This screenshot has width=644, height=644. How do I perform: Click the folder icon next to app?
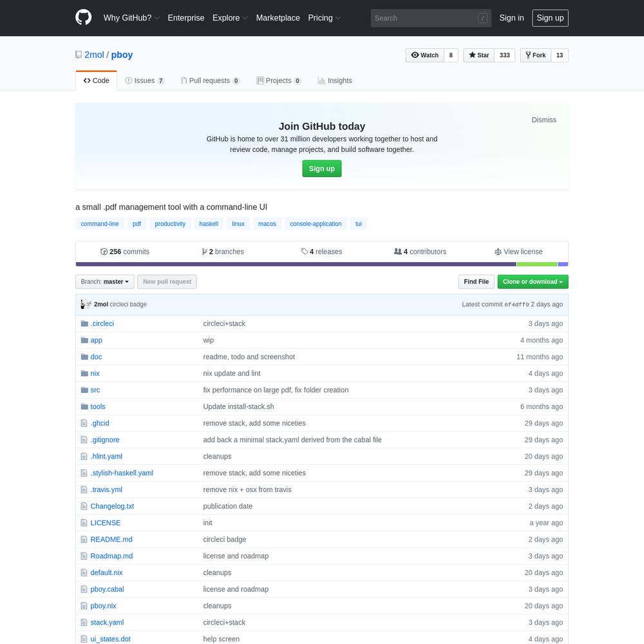(x=84, y=340)
